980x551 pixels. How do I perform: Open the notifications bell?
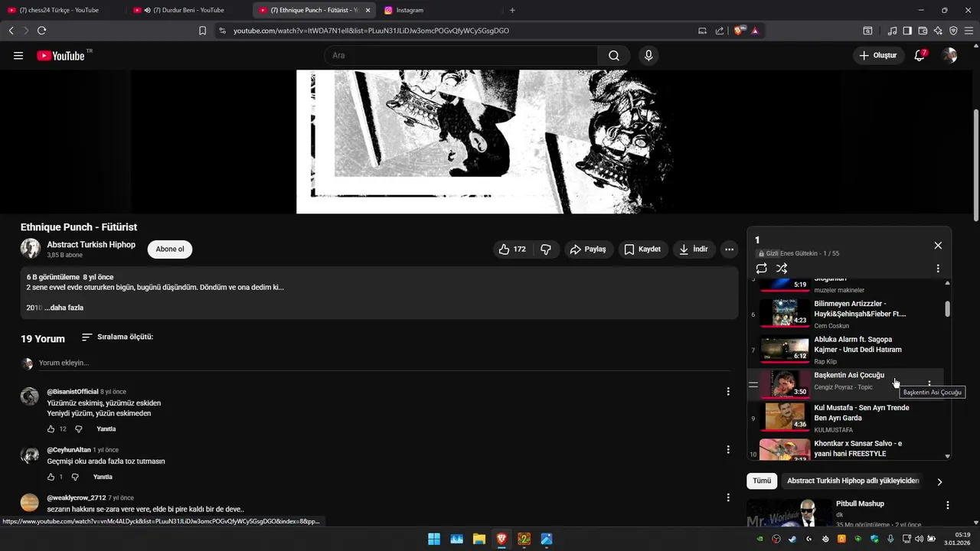click(x=920, y=56)
